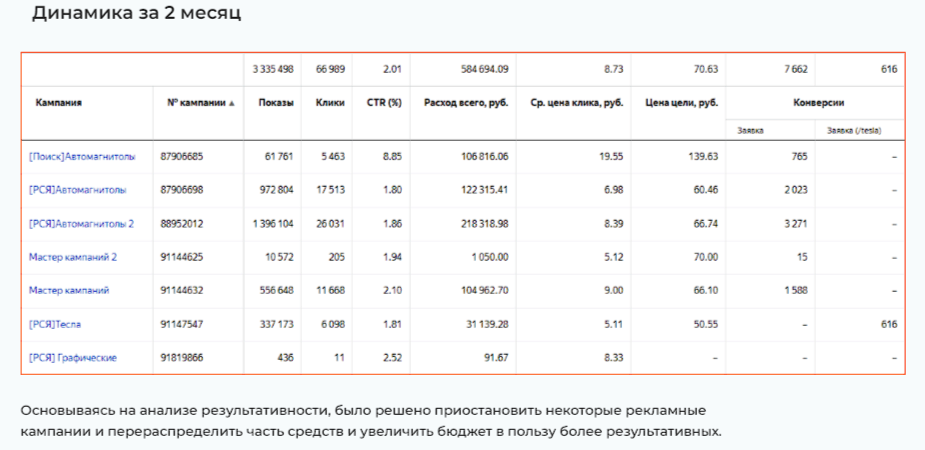Select campaign number 91819866
The width and height of the screenshot is (925, 450).
[183, 358]
